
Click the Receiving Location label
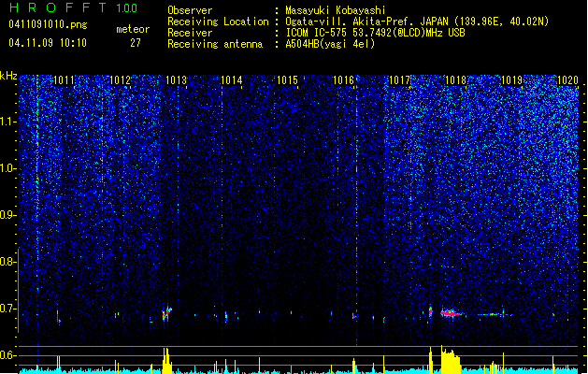coord(218,22)
